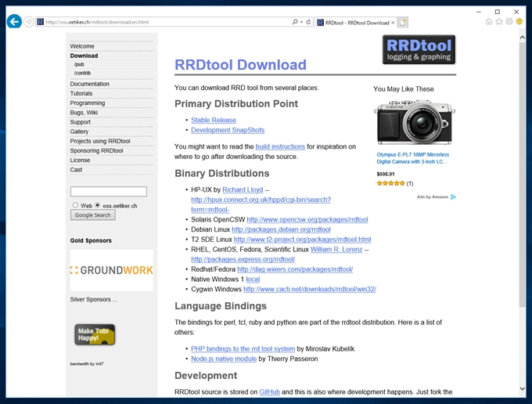Select the RRDtool Download tab
The width and height of the screenshot is (532, 404).
coord(355,23)
